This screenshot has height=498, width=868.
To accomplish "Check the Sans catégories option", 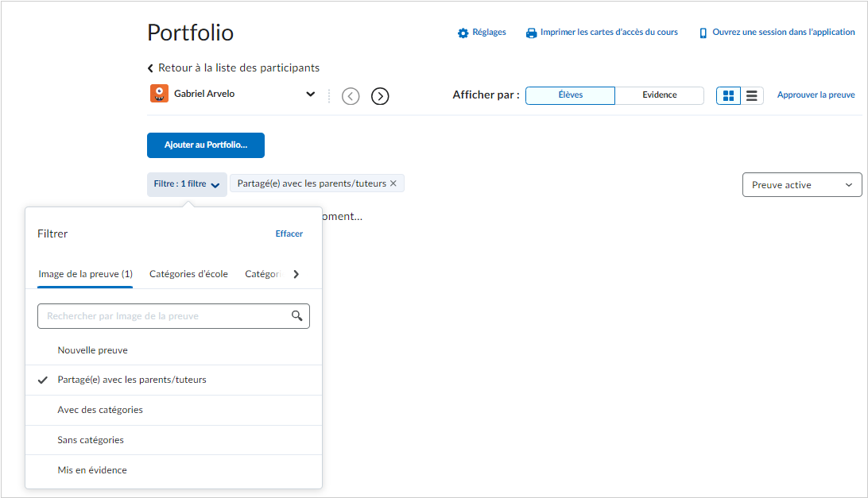I will 173,440.
